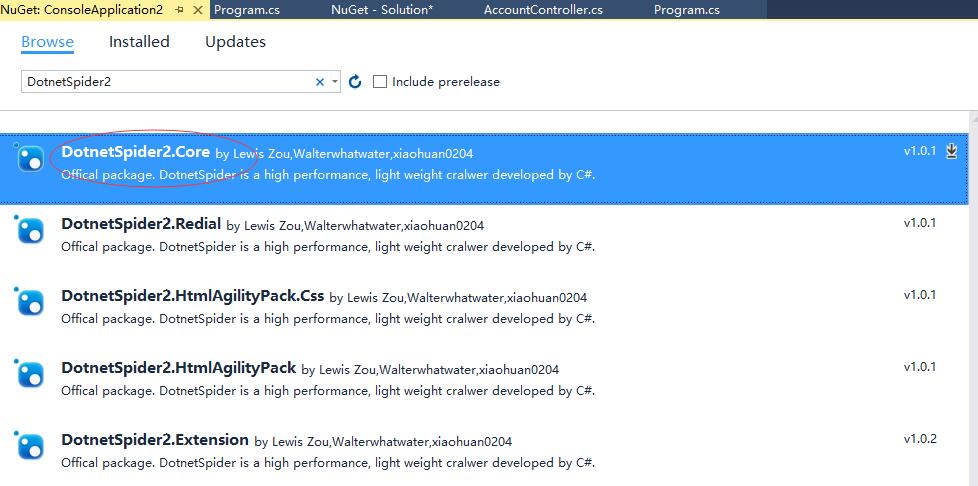The image size is (978, 486).
Task: Open the last Program.cs document tab
Action: click(687, 10)
